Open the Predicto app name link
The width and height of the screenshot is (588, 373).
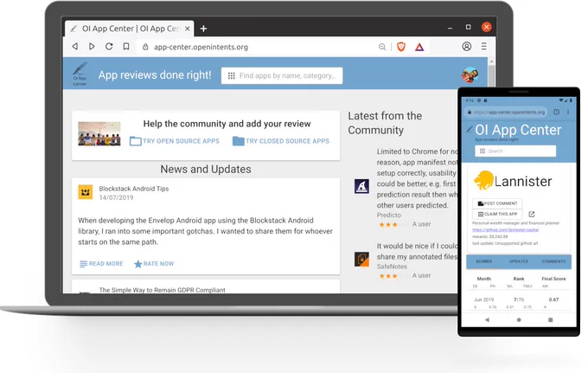pyautogui.click(x=389, y=215)
